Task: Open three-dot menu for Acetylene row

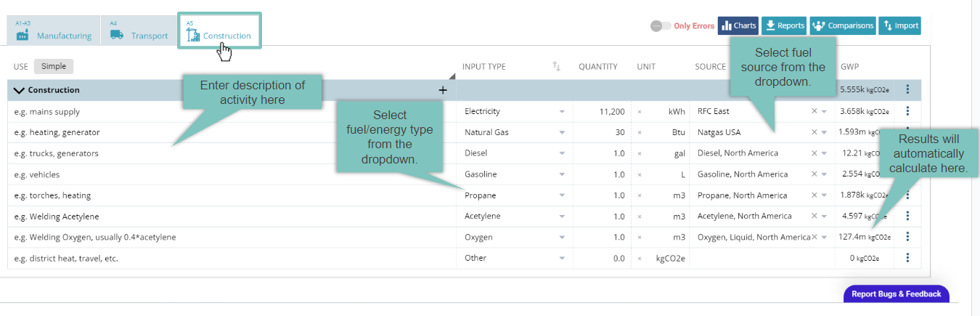Action: (907, 216)
